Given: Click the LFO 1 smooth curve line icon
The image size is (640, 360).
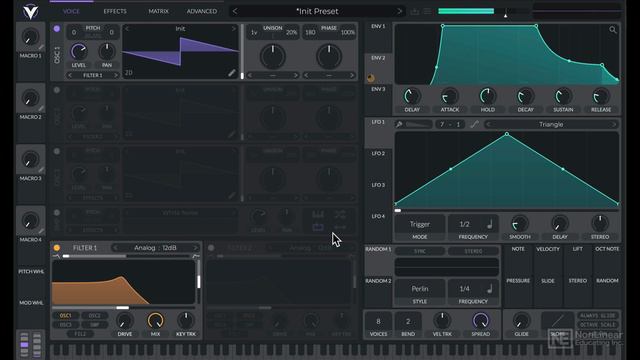Looking at the screenshot, I should click(x=473, y=124).
